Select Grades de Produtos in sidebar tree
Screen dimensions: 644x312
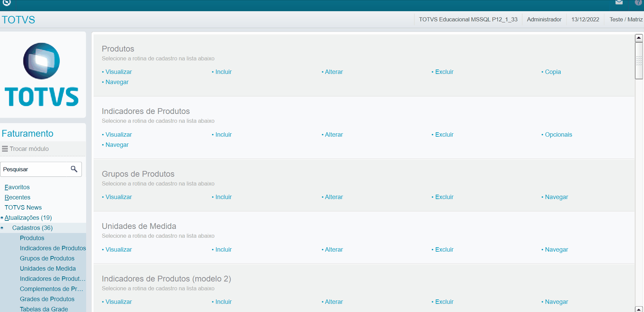[x=47, y=299]
